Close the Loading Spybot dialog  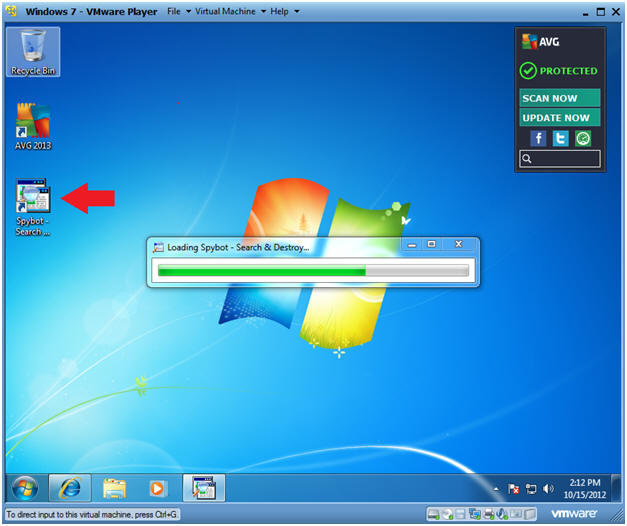[x=458, y=244]
